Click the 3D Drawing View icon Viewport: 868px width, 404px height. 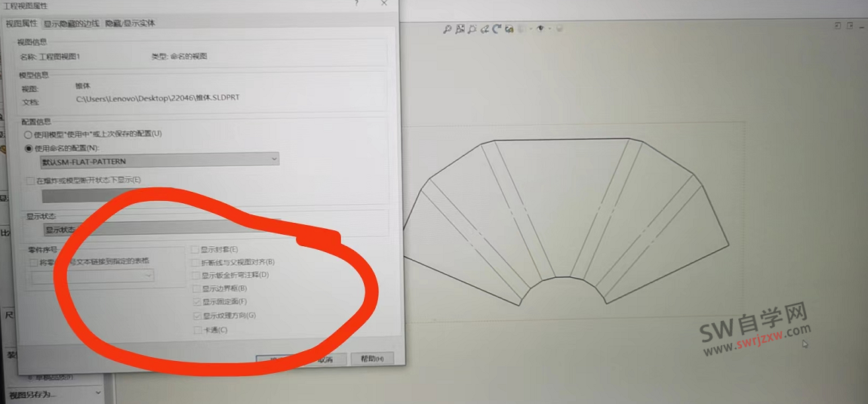pyautogui.click(x=509, y=29)
